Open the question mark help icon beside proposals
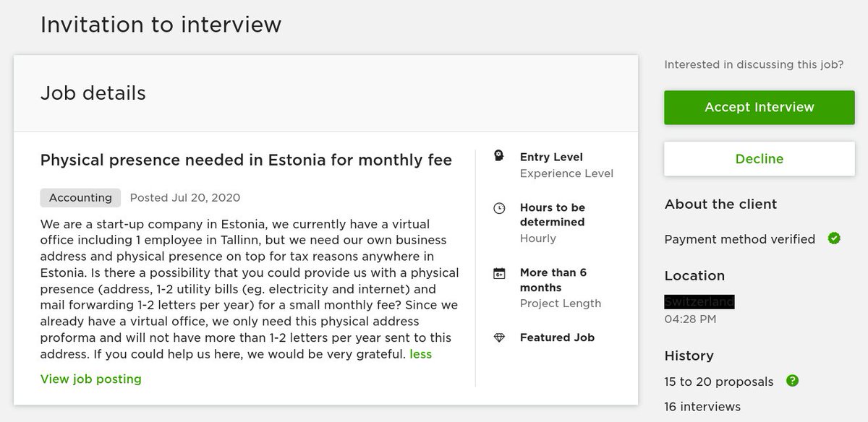Viewport: 868px width, 422px height. [792, 381]
